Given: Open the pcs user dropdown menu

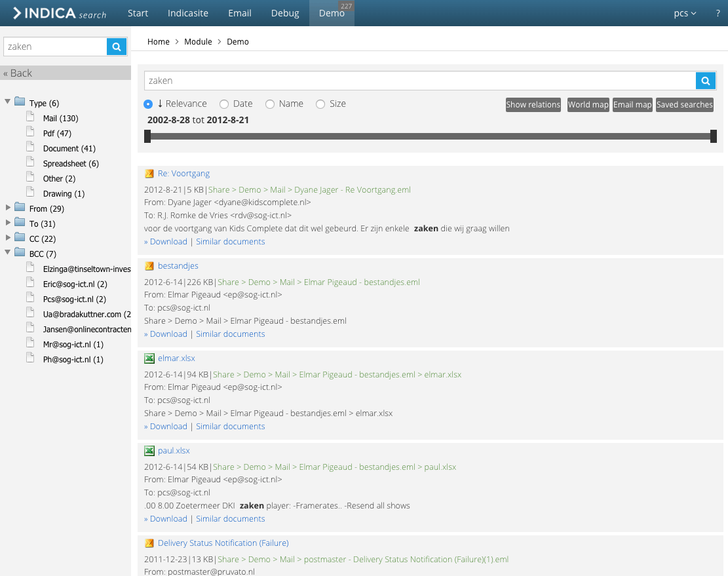Looking at the screenshot, I should coord(685,13).
